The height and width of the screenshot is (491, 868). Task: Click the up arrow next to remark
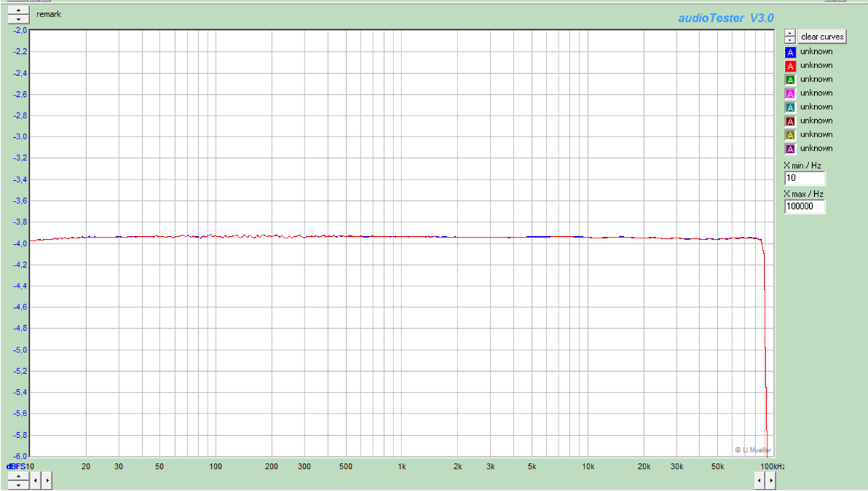click(19, 11)
